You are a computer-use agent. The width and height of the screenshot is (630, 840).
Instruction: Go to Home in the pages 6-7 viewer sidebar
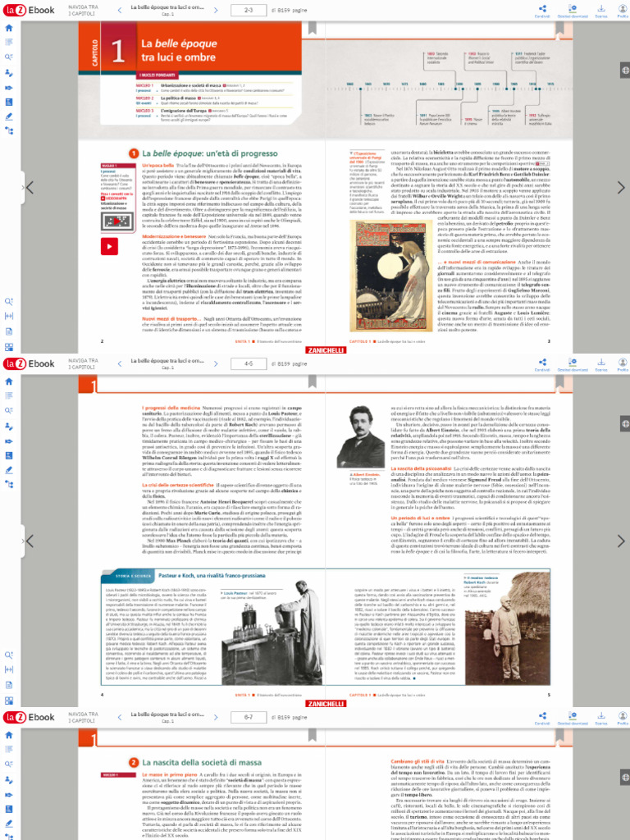click(8, 735)
